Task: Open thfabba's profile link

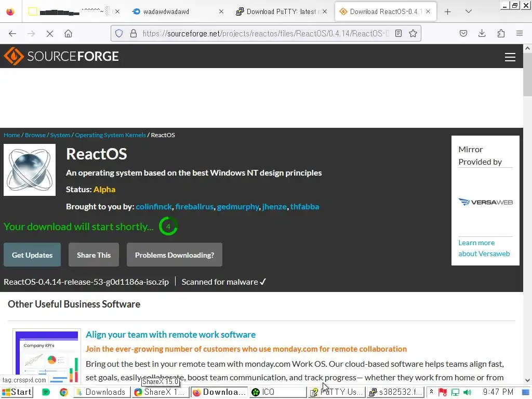Action: 304,207
